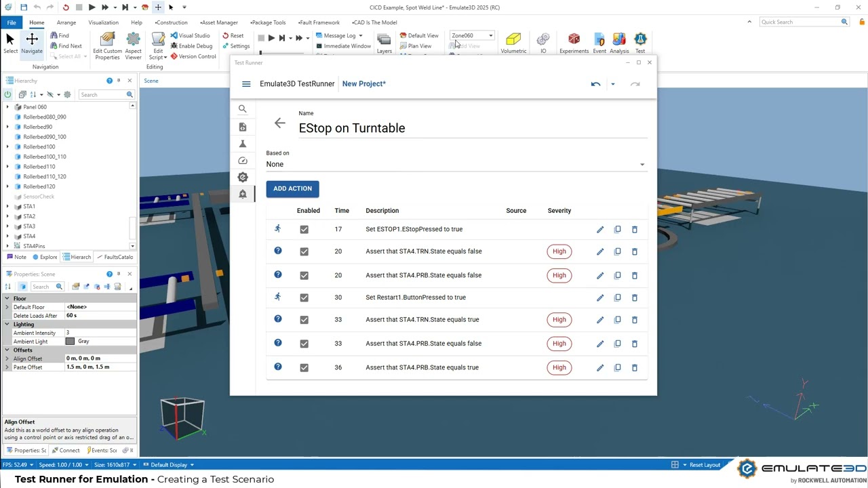
Task: Switch to the Arrange ribbon tab
Action: [x=66, y=22]
